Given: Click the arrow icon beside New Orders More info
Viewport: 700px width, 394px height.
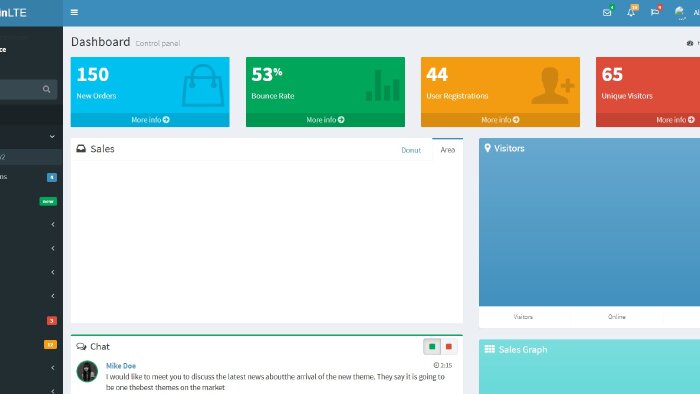Looking at the screenshot, I should [x=167, y=120].
